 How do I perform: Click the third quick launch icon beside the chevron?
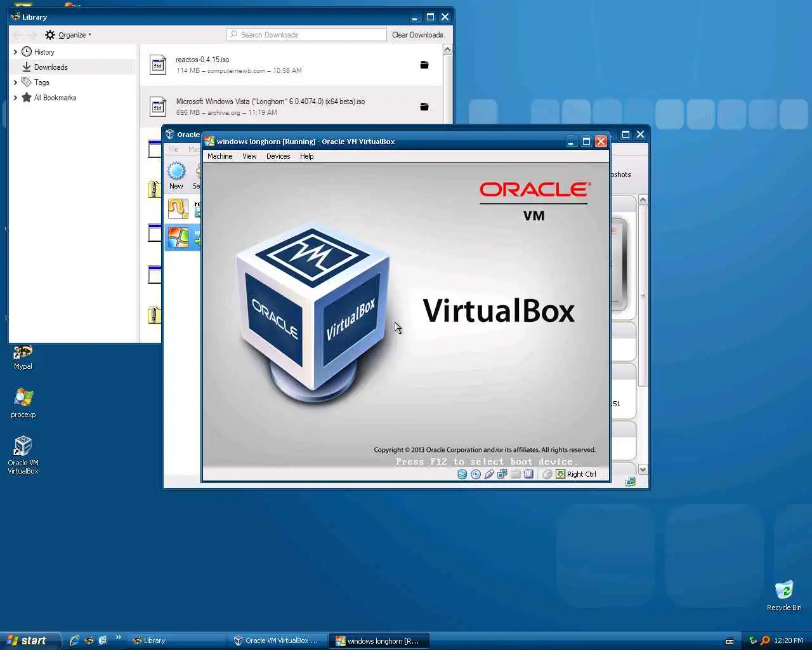pos(103,640)
